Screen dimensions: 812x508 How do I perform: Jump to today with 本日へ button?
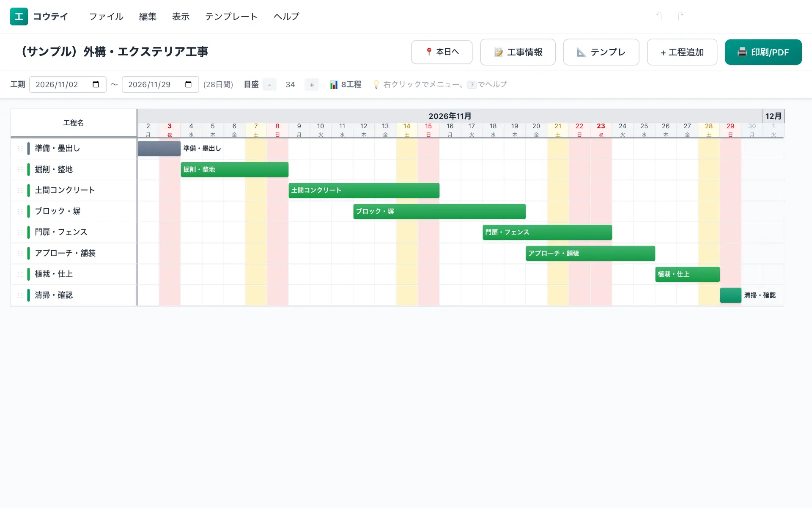(442, 52)
